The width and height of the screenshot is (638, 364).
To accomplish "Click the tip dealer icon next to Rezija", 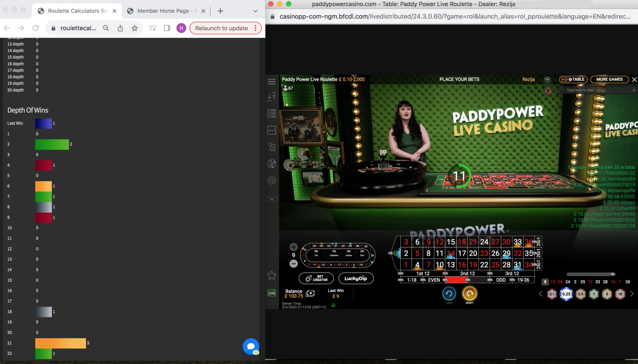I will [x=547, y=80].
